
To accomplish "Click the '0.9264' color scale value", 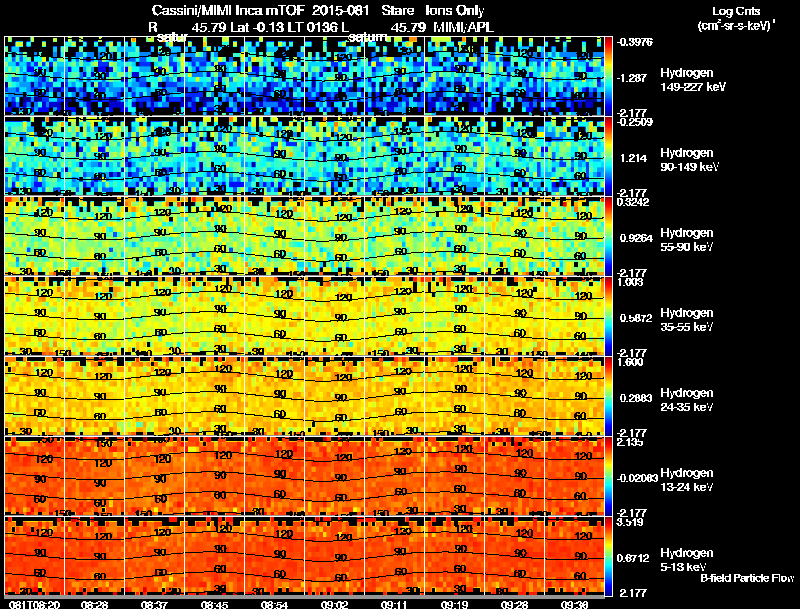I will coord(636,238).
